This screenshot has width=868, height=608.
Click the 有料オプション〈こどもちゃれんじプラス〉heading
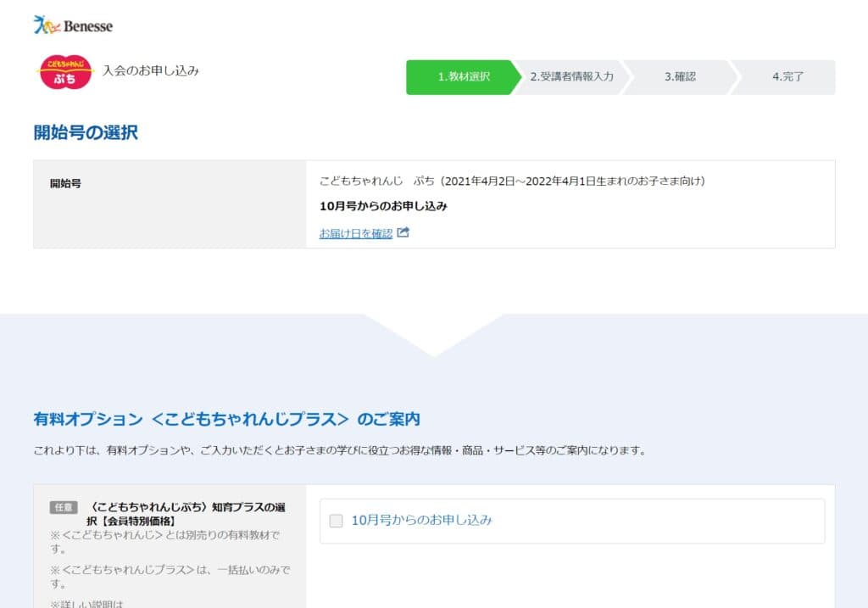tap(226, 419)
